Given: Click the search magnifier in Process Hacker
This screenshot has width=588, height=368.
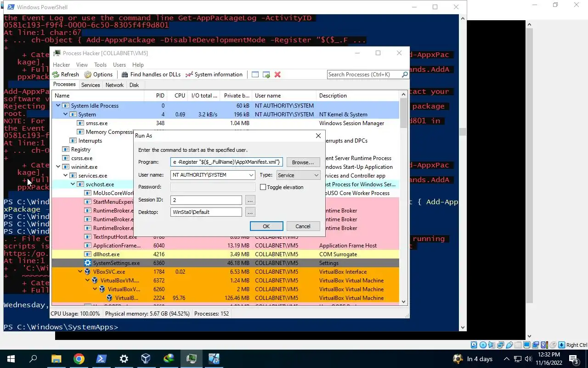Looking at the screenshot, I should point(404,75).
